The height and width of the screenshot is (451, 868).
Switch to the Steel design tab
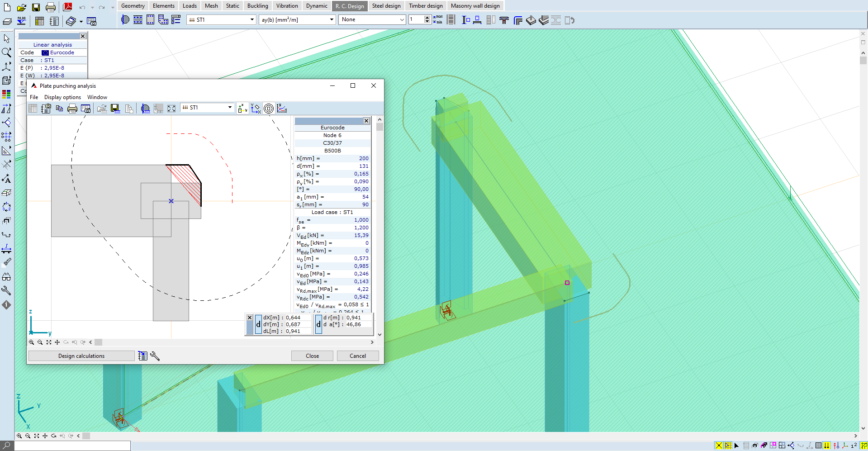[x=386, y=6]
